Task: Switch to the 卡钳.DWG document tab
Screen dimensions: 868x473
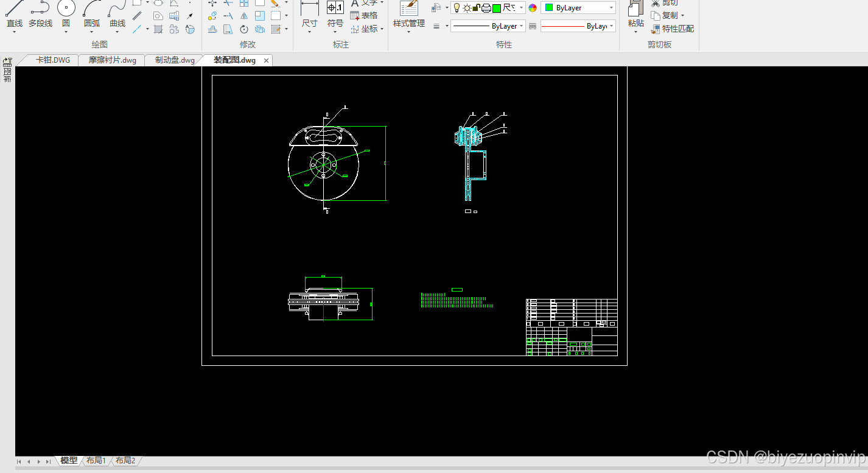Action: pyautogui.click(x=53, y=60)
